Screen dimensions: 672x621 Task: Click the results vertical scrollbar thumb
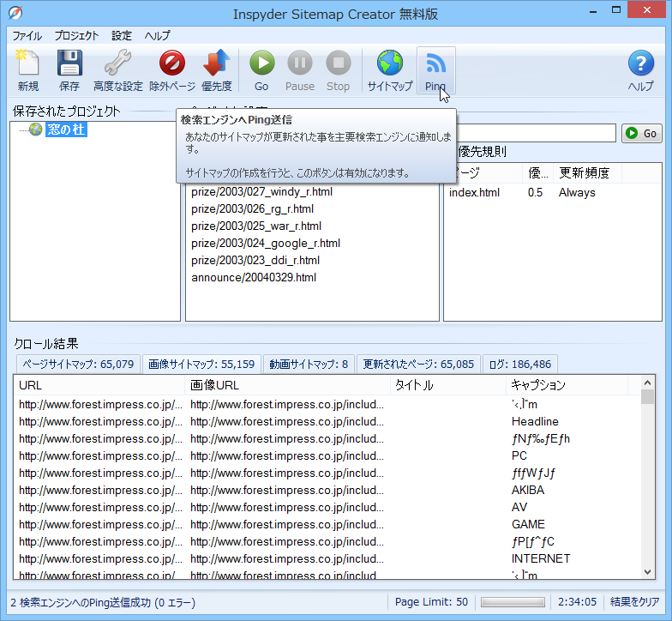[x=648, y=396]
